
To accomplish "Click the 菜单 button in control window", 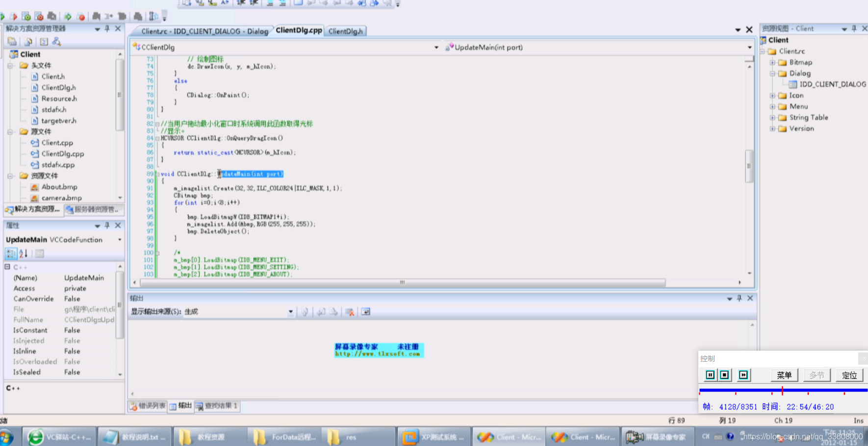I will coord(784,375).
